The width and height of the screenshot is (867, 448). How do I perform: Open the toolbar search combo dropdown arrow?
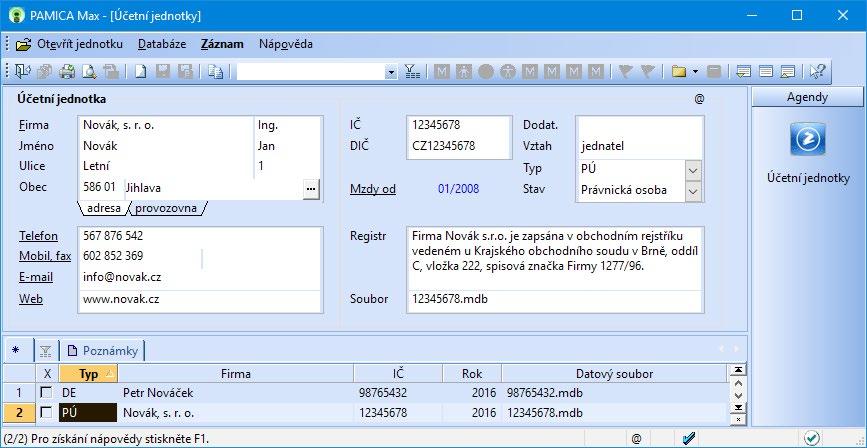(x=391, y=72)
